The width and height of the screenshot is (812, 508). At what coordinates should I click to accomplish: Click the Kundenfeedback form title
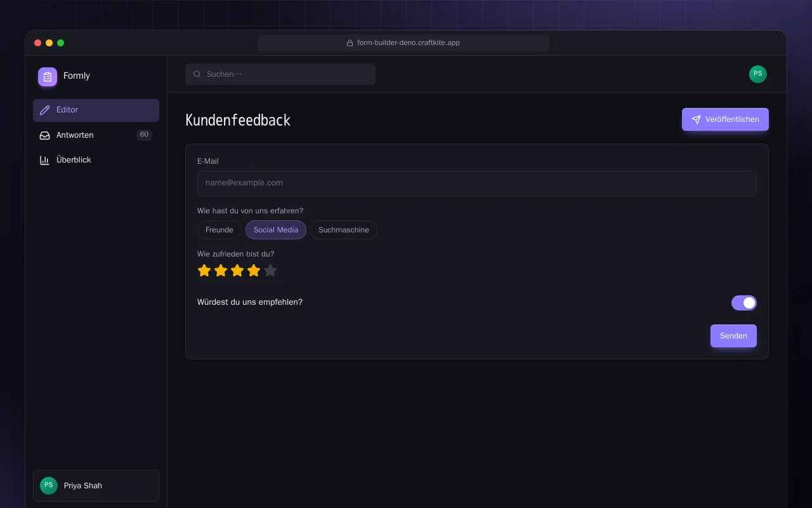(238, 120)
